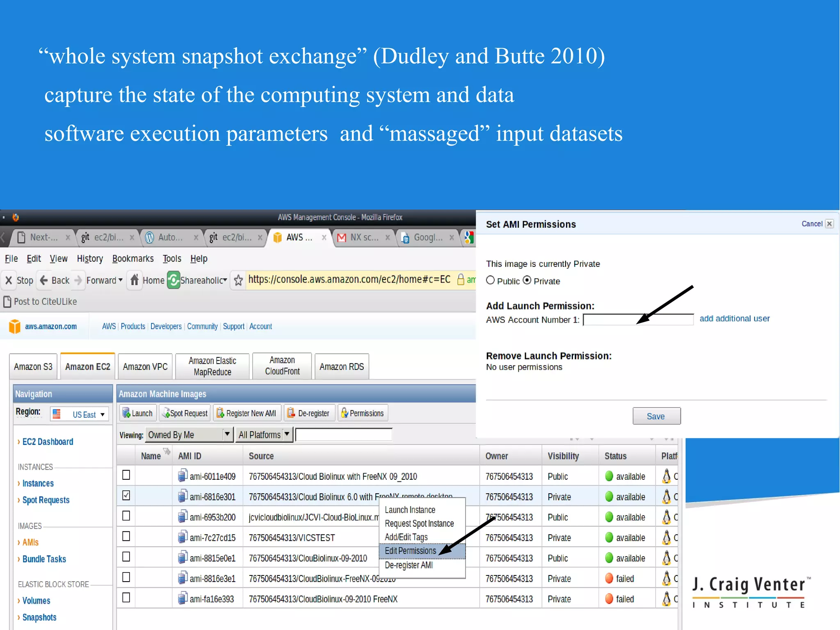Open the All Platforms dropdown
This screenshot has height=630, width=840.
265,435
